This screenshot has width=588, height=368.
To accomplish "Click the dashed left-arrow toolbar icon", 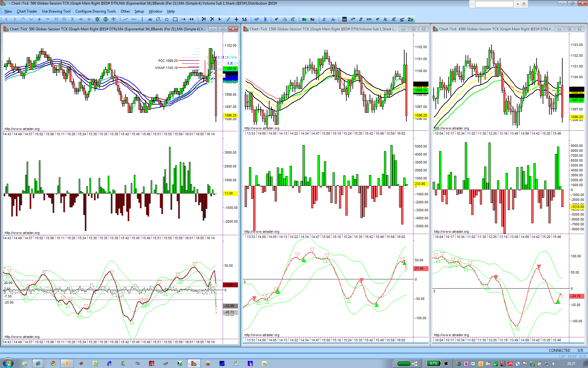I will (81, 19).
